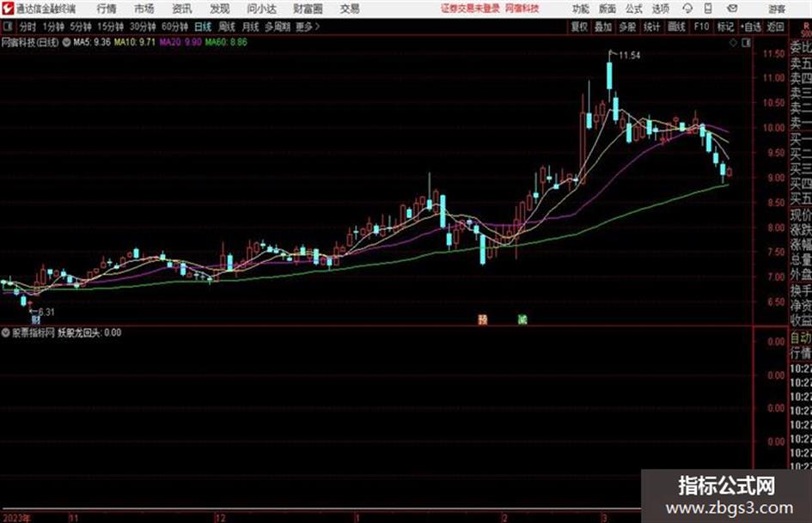812x523 pixels.
Task: Switch to 15分钟 chart period
Action: 111,27
